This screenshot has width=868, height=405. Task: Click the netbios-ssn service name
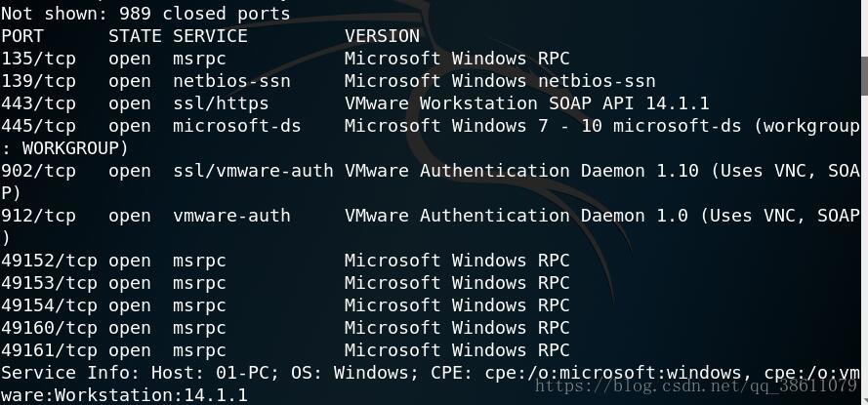pyautogui.click(x=231, y=81)
